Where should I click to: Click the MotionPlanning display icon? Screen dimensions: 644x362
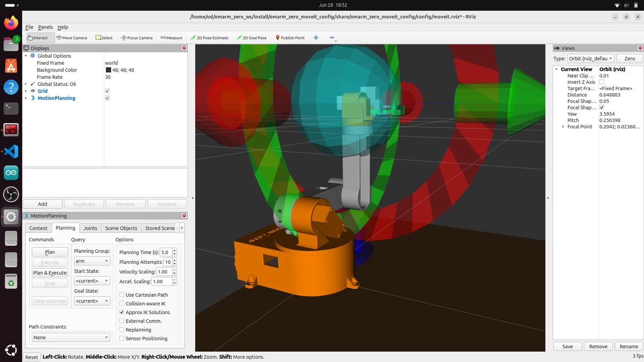point(33,98)
